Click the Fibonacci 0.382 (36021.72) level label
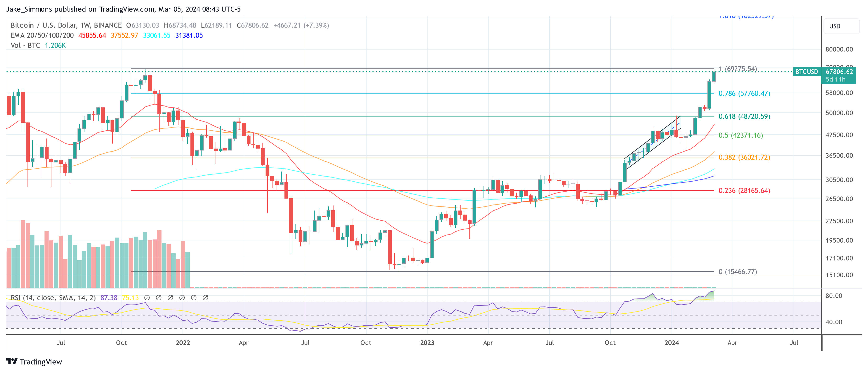The image size is (868, 372). click(744, 157)
